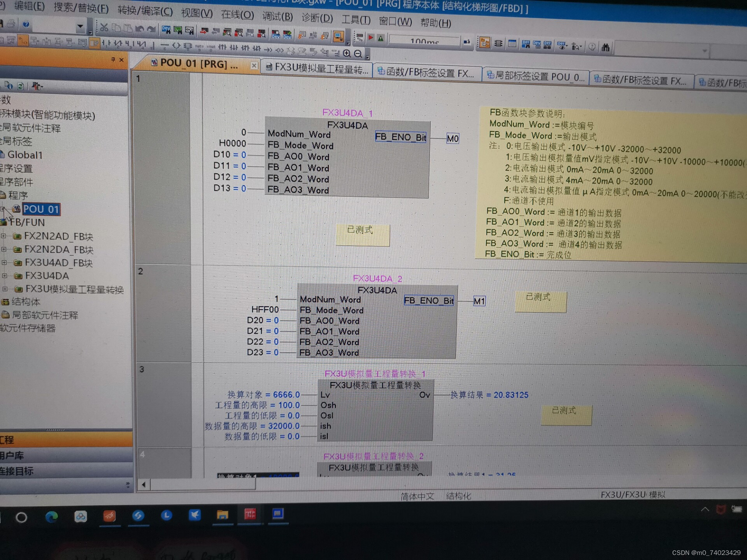Click the zoom in magnifier icon

tap(347, 53)
